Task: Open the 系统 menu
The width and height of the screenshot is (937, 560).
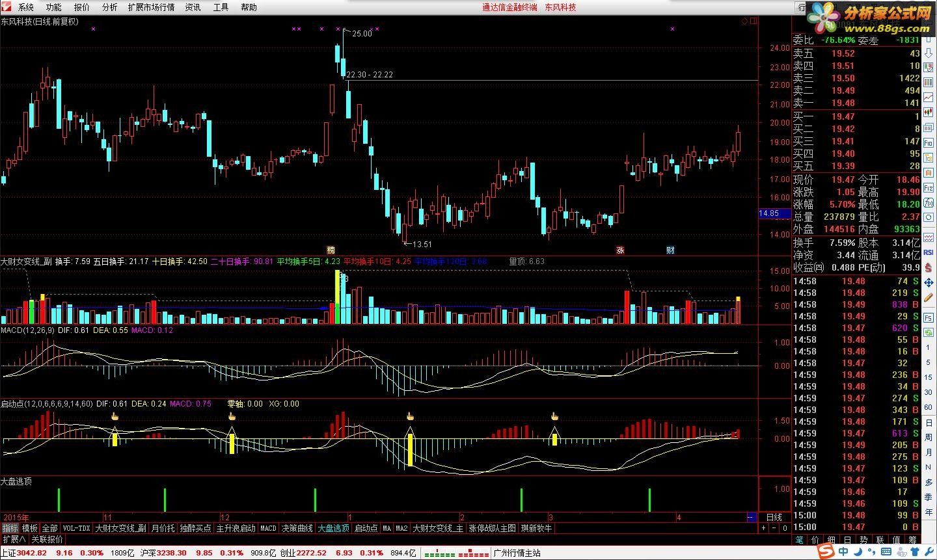Action: tap(26, 7)
